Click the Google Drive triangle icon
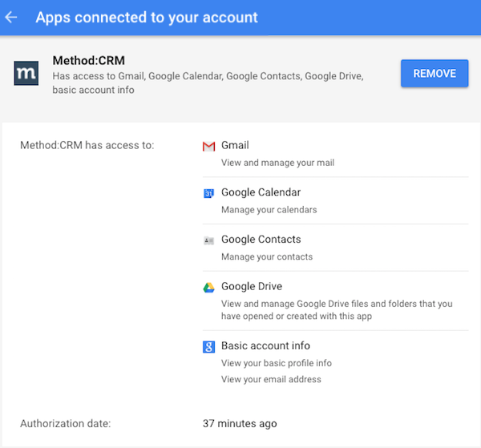The image size is (481, 448). click(208, 288)
